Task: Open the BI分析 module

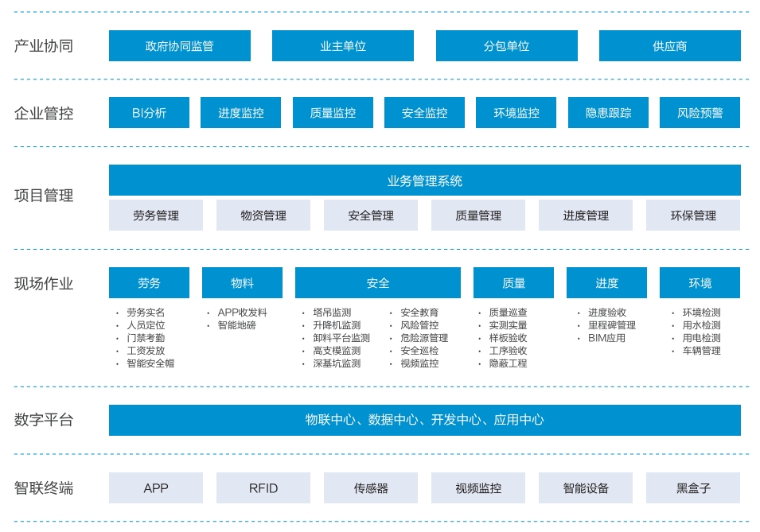Action: point(149,113)
